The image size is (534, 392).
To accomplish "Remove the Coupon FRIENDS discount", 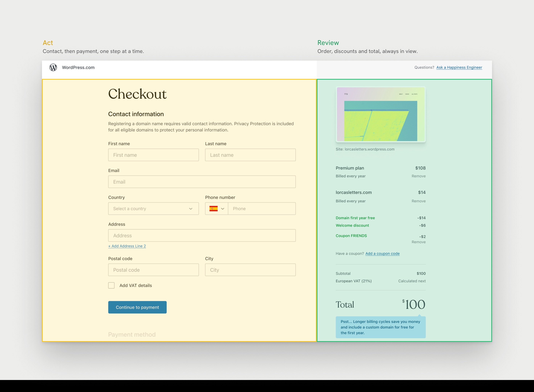I will (419, 242).
